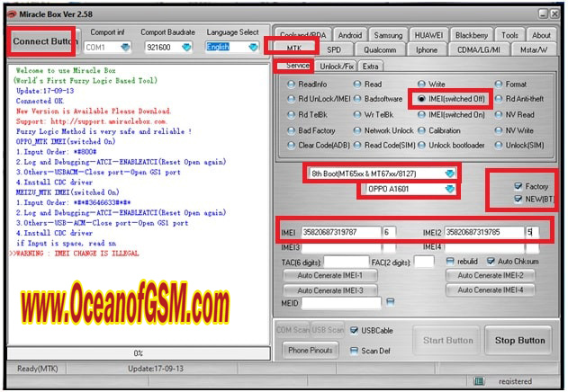Enable the rebuild checkbox

pos(450,261)
